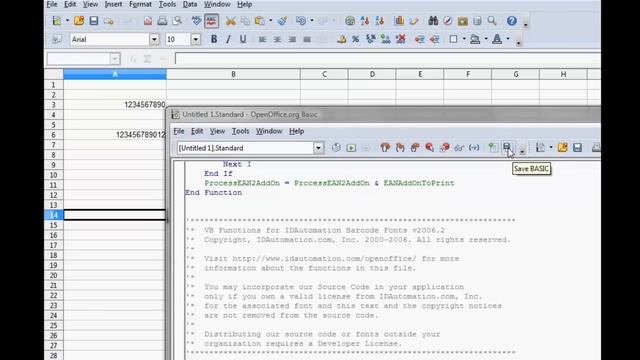Open Manage Breakpoints in Basic IDE
Screen dimensions: 640x360
(x=444, y=148)
